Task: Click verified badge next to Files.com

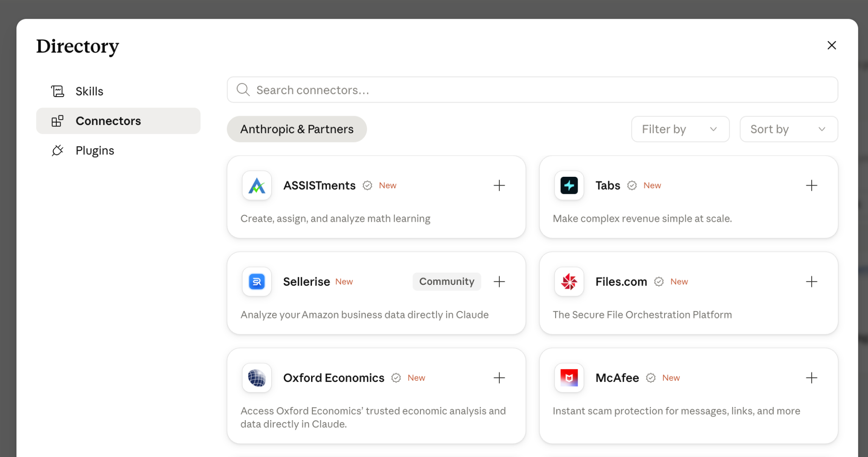Action: tap(659, 281)
